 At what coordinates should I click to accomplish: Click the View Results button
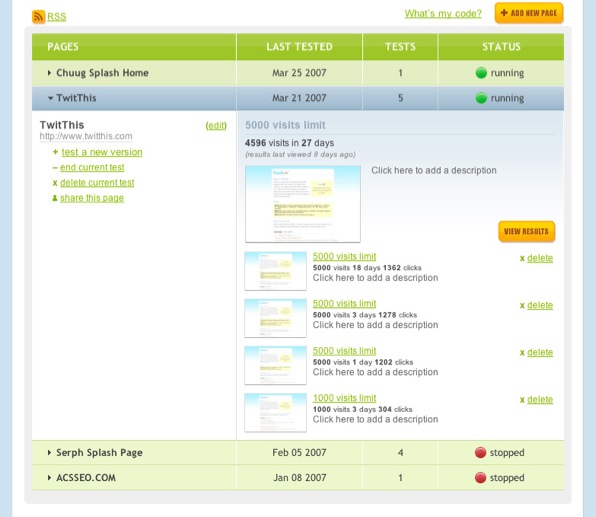tap(526, 231)
